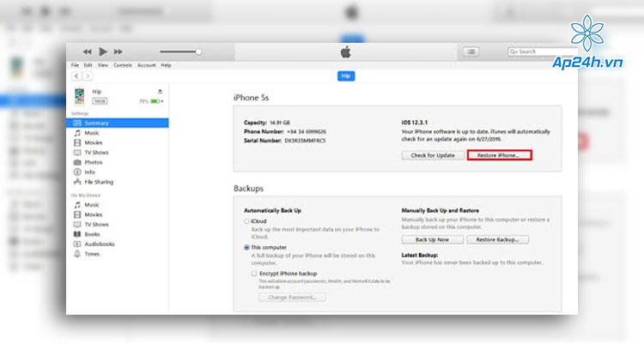Open the View menu

pos(103,65)
